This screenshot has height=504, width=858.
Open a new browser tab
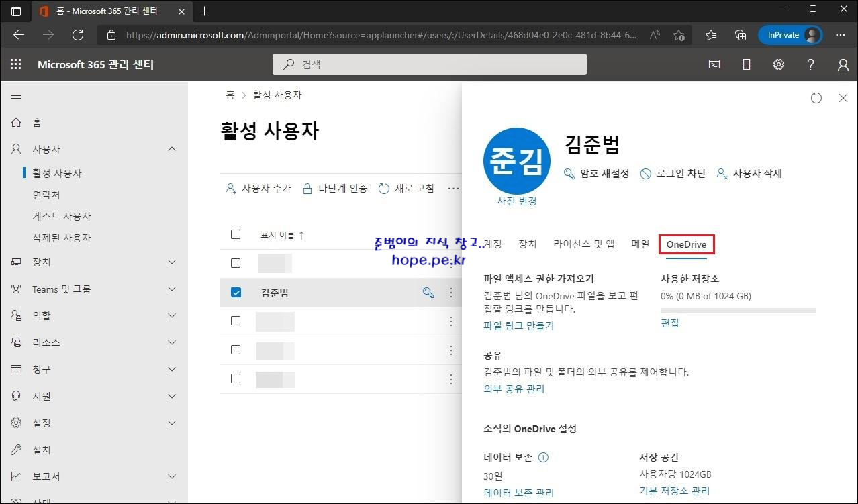click(x=205, y=11)
